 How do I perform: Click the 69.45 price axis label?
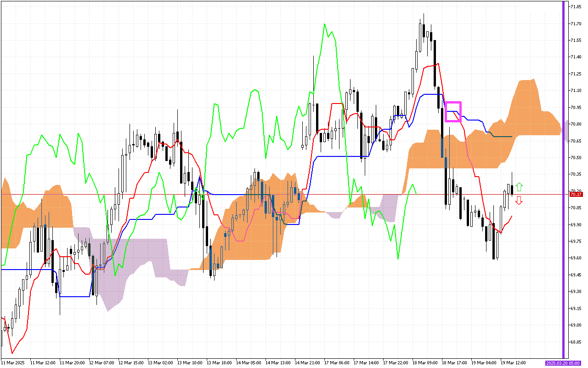(576, 275)
